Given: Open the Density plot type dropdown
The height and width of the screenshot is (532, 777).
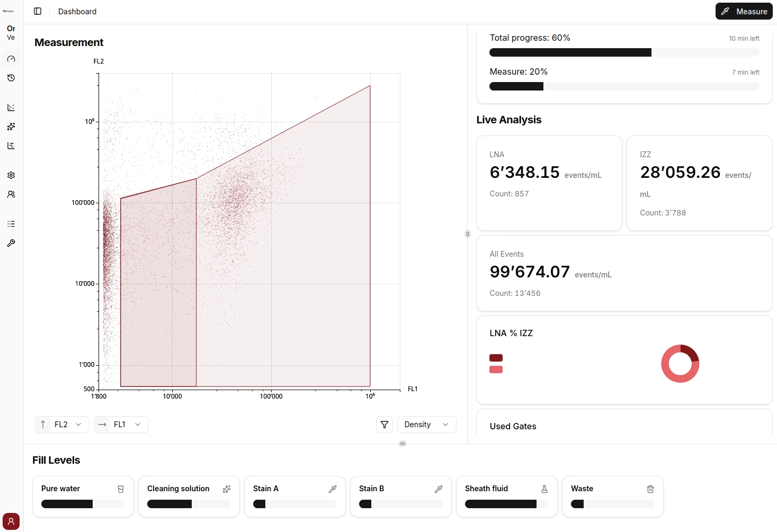Looking at the screenshot, I should click(x=426, y=425).
